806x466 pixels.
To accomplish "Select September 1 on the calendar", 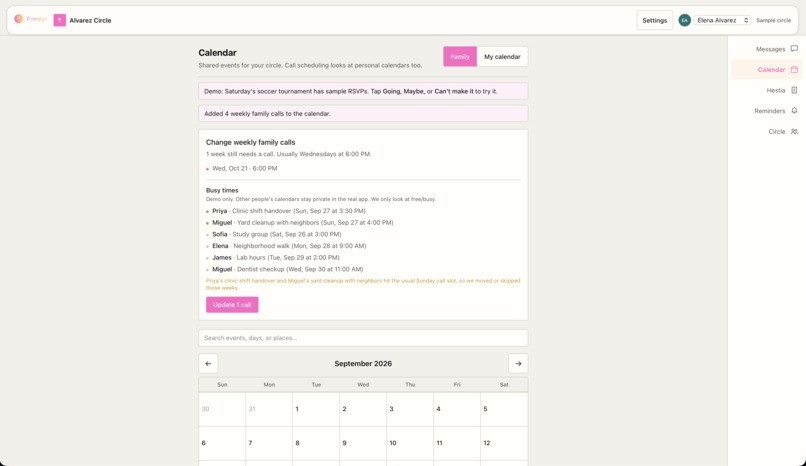I will pos(316,409).
